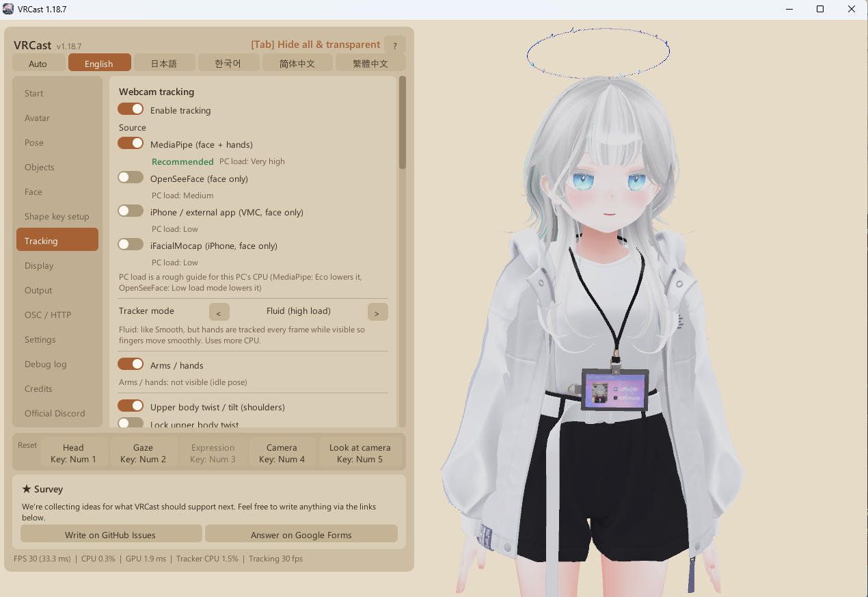Switch language to 繁體中文

371,63
